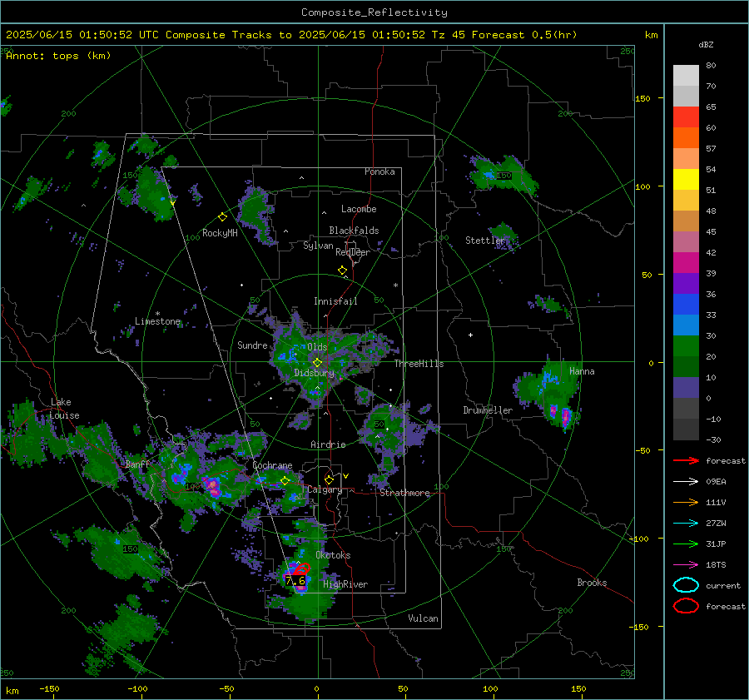Click the -30 value on the dBZ scale

[x=713, y=439]
